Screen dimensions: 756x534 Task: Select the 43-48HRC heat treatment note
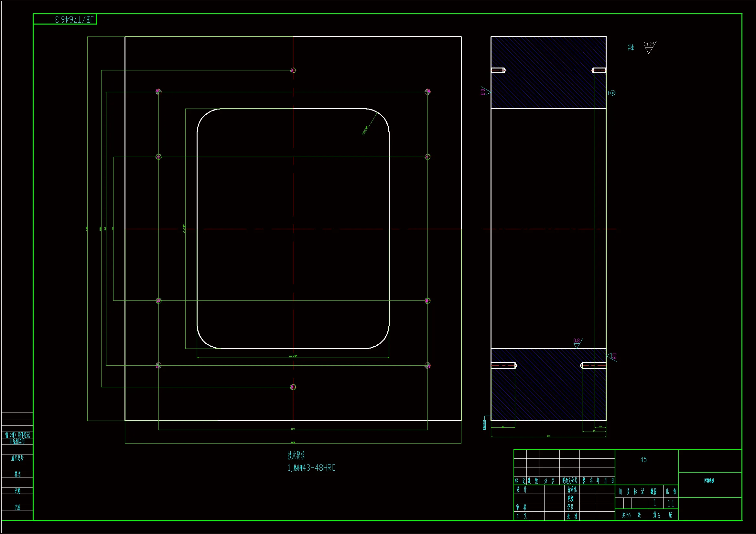tap(311, 468)
